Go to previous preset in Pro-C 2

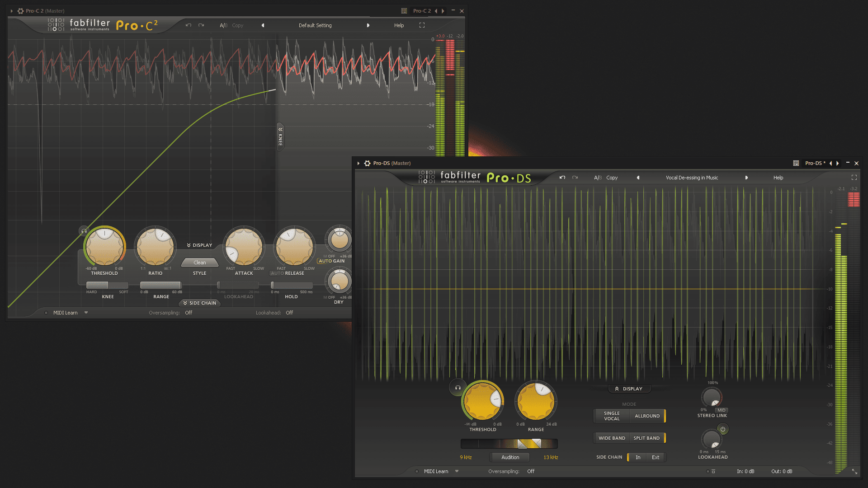pyautogui.click(x=263, y=25)
